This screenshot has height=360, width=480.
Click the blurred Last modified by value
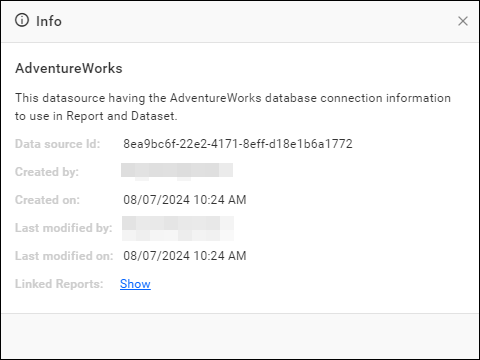[x=178, y=228]
